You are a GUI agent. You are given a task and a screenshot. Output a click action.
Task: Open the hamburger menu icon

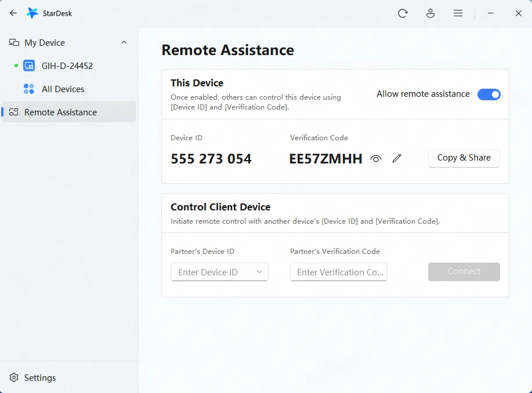(x=458, y=13)
